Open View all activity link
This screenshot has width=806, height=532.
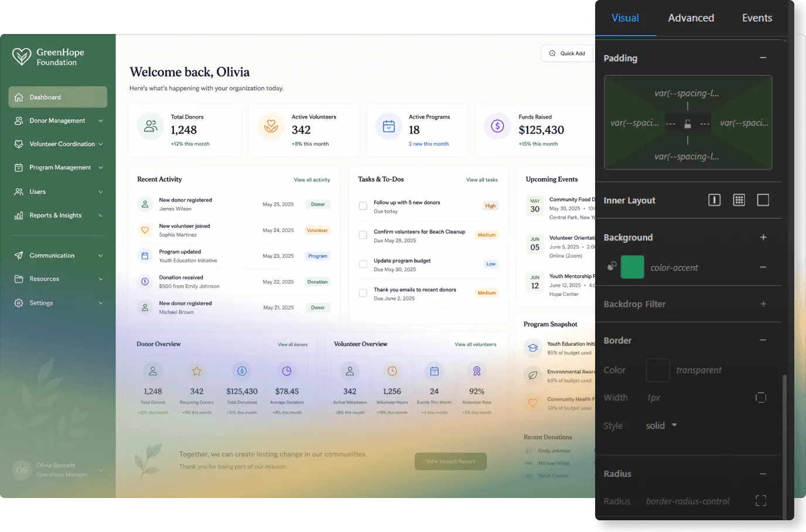312,180
